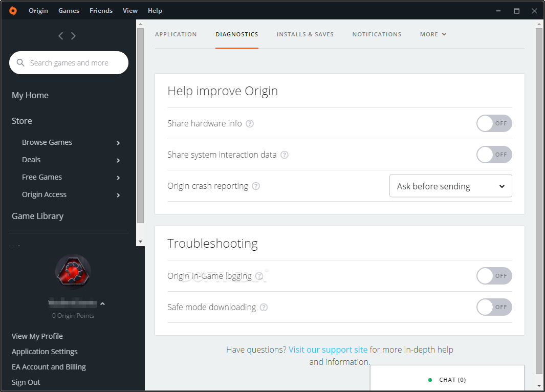Maximize the Origin window
This screenshot has height=392, width=545.
click(x=516, y=11)
